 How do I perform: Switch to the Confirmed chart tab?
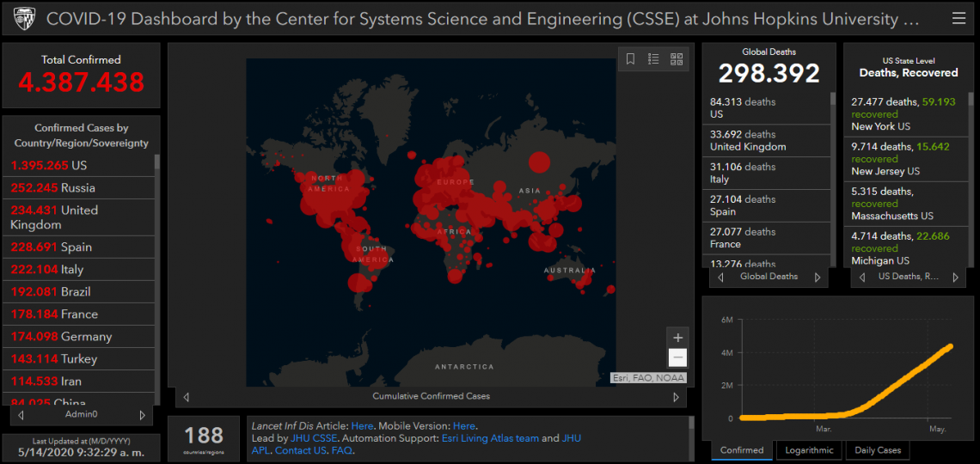[742, 450]
